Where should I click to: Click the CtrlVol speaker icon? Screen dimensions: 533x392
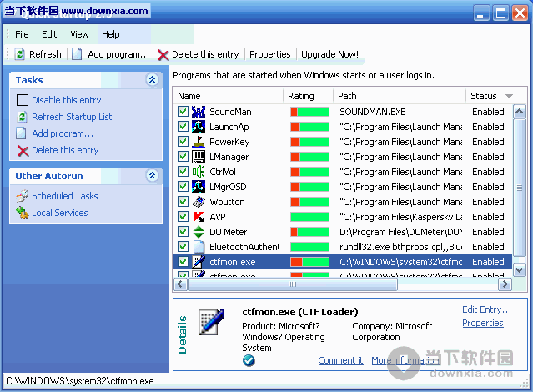coord(199,172)
